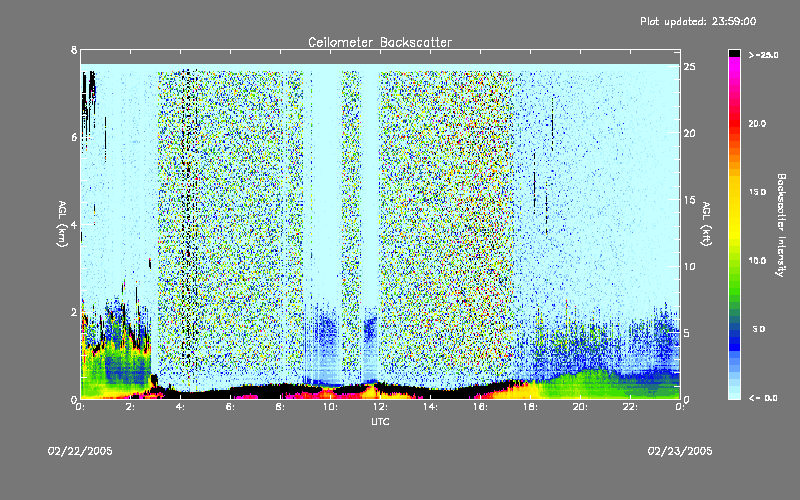The width and height of the screenshot is (800, 500).
Task: Select the "Backscatter Intensity" colorbar label
Action: pyautogui.click(x=781, y=225)
